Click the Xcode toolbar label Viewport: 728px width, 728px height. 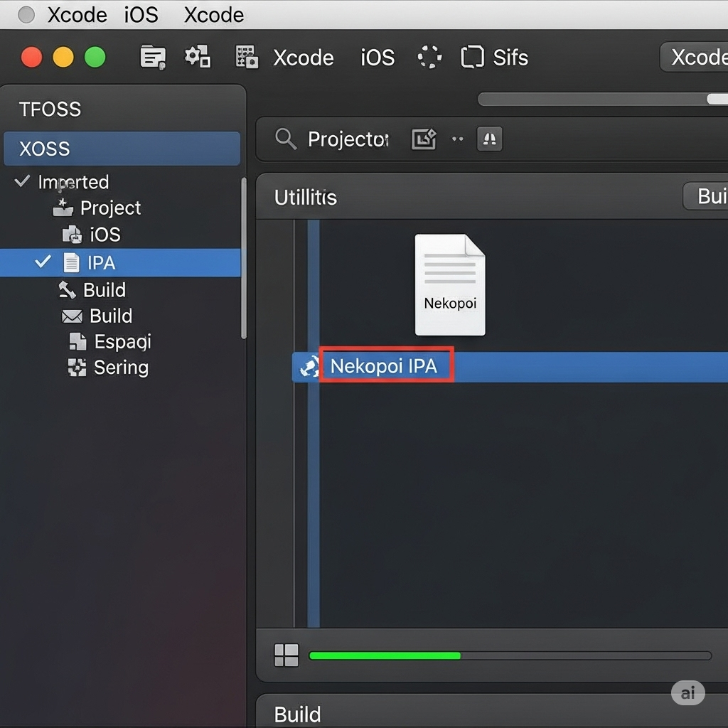coord(303,58)
